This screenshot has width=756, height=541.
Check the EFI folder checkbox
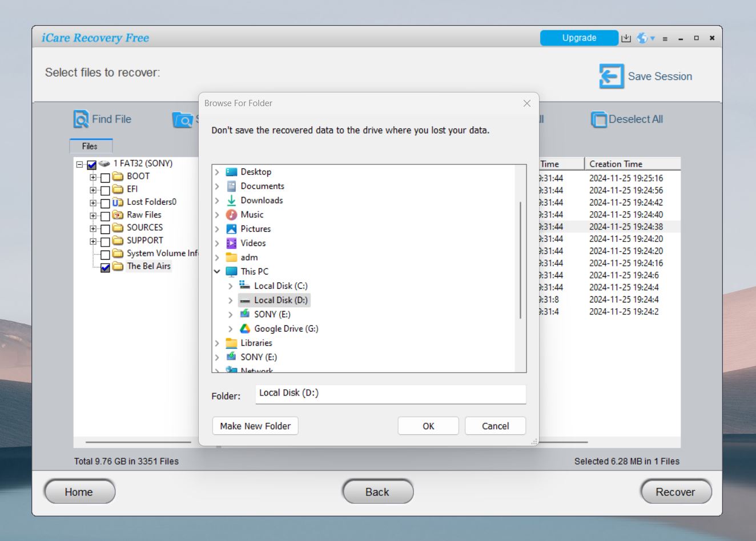coord(105,191)
